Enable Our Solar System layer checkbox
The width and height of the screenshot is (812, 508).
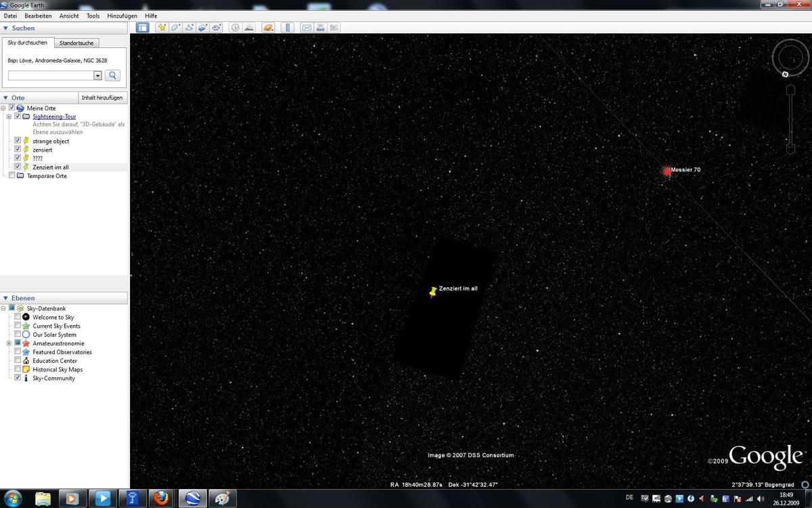click(18, 335)
